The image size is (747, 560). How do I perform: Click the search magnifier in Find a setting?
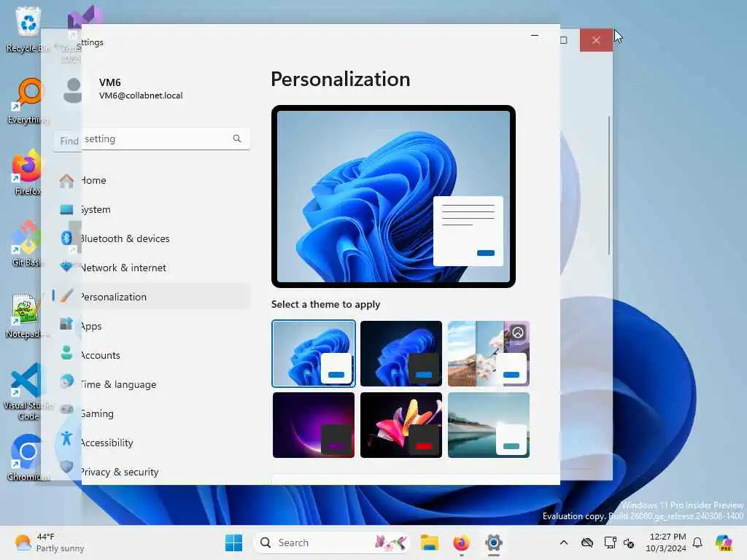point(237,139)
